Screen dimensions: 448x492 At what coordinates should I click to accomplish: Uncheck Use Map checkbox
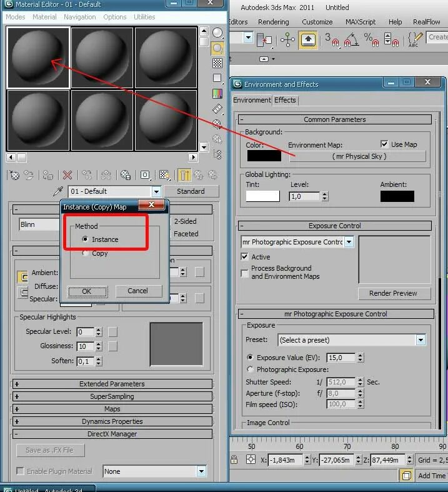384,144
